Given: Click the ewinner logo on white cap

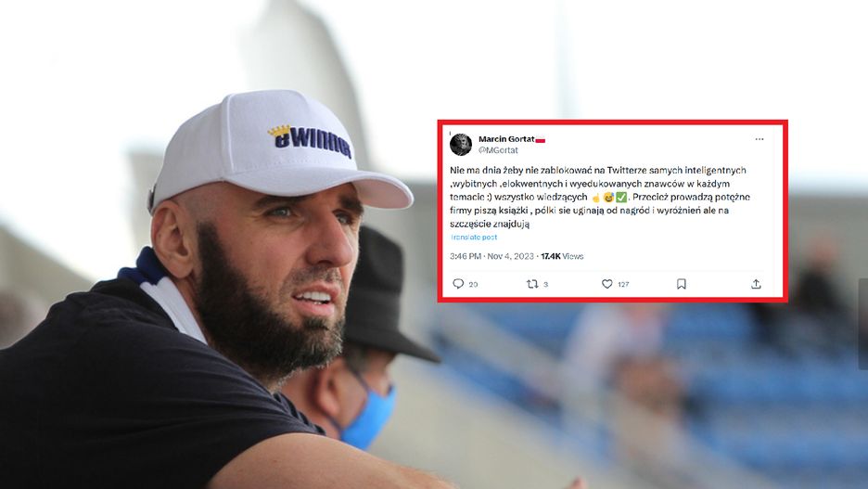Looking at the screenshot, I should click(x=311, y=143).
